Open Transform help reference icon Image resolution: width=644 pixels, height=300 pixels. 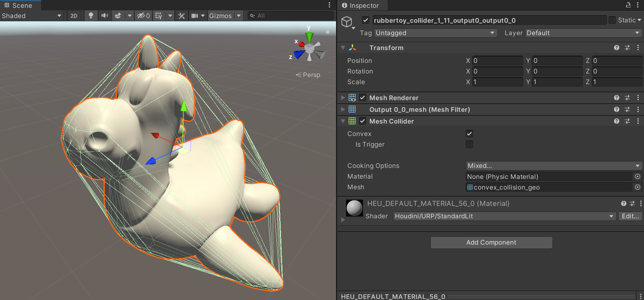(x=617, y=48)
